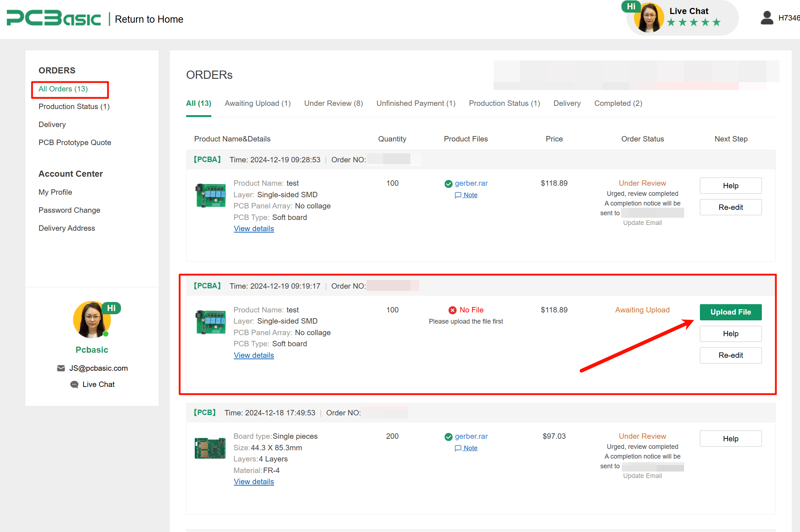
Task: Return to Home link in header
Action: [x=149, y=19]
